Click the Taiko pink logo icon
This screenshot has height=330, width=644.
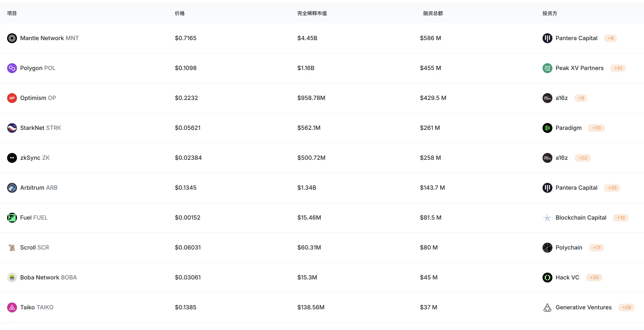pos(12,307)
